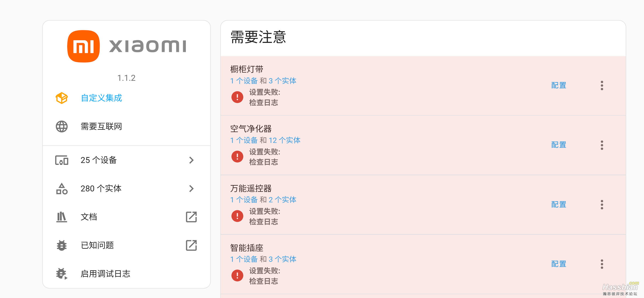The height and width of the screenshot is (298, 644).
Task: Expand the 25 个设备 chevron
Action: (192, 160)
